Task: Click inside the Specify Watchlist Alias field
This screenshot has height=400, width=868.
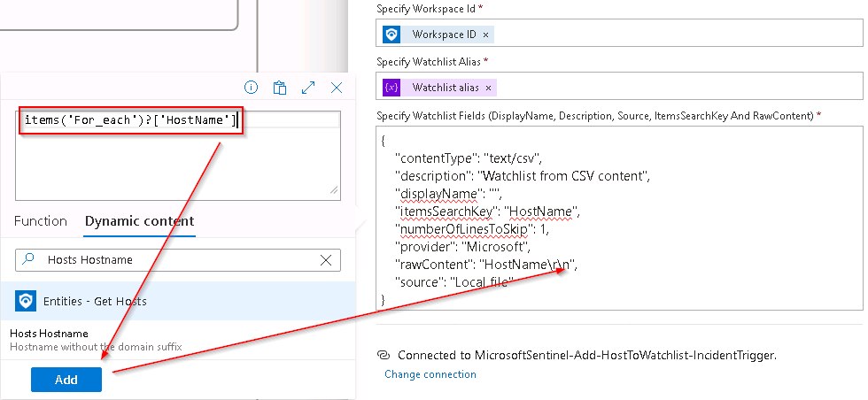Action: click(x=619, y=87)
